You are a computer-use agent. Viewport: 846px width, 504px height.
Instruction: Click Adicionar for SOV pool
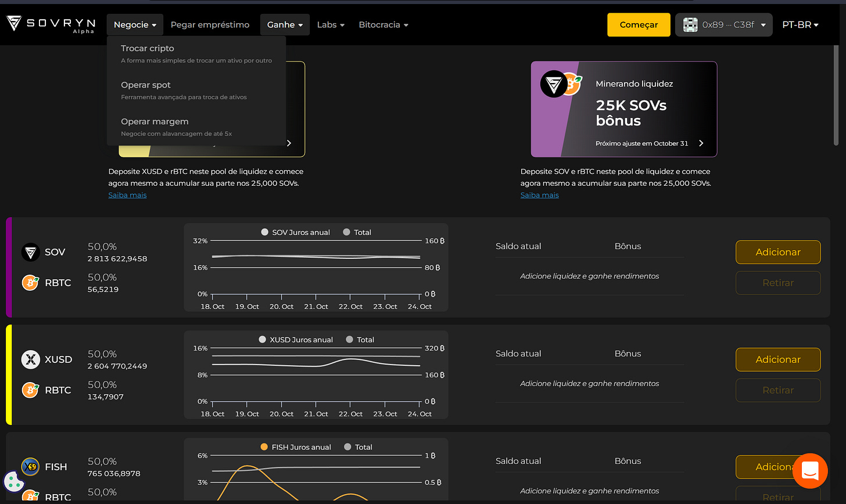[778, 252]
